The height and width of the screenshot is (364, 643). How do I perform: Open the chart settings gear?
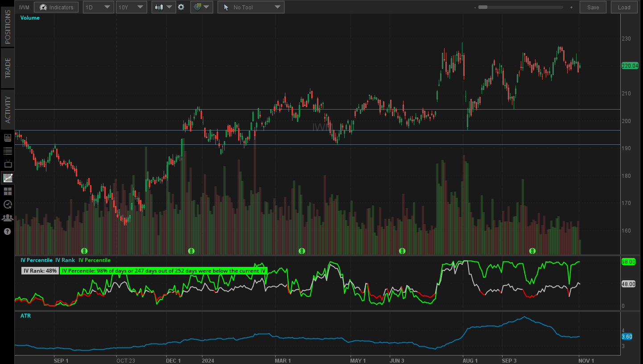coord(182,7)
